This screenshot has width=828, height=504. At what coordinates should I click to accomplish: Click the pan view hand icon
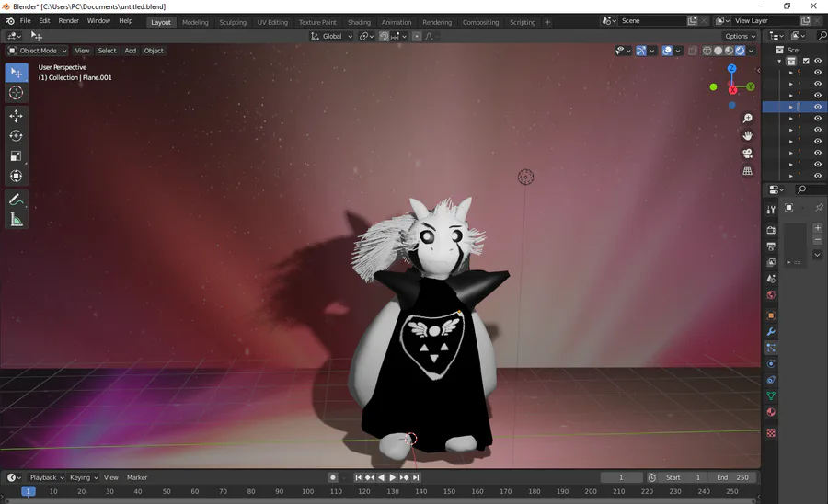[747, 135]
